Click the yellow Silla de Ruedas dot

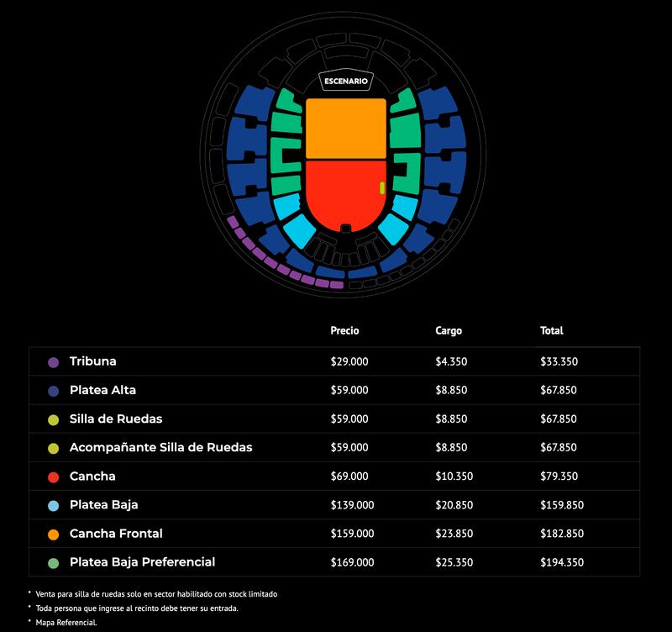pyautogui.click(x=54, y=419)
